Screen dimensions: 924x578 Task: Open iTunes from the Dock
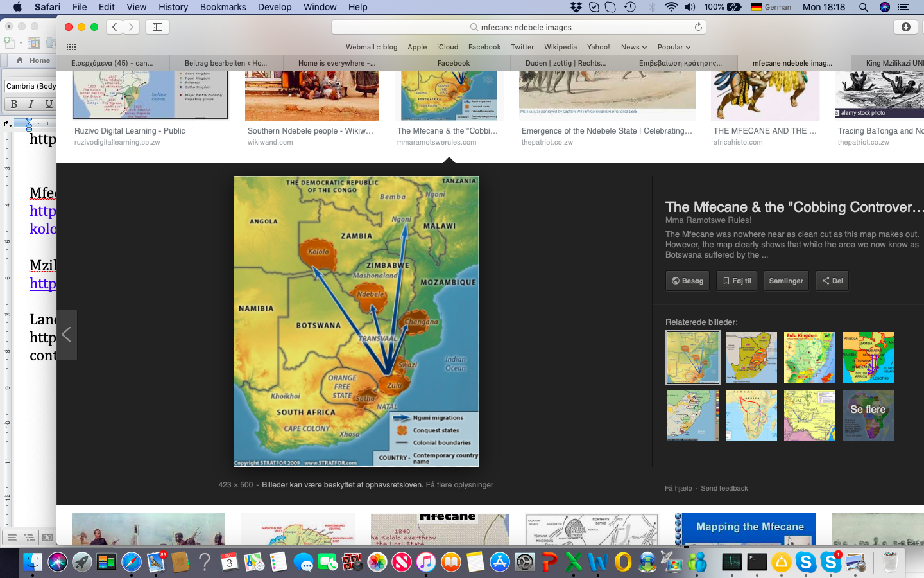[426, 562]
